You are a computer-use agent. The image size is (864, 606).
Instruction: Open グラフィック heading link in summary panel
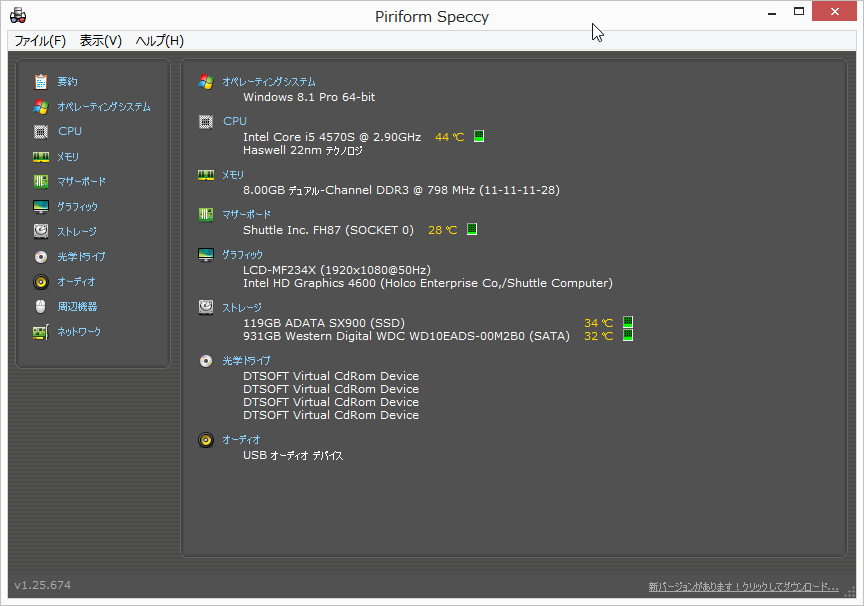(242, 255)
